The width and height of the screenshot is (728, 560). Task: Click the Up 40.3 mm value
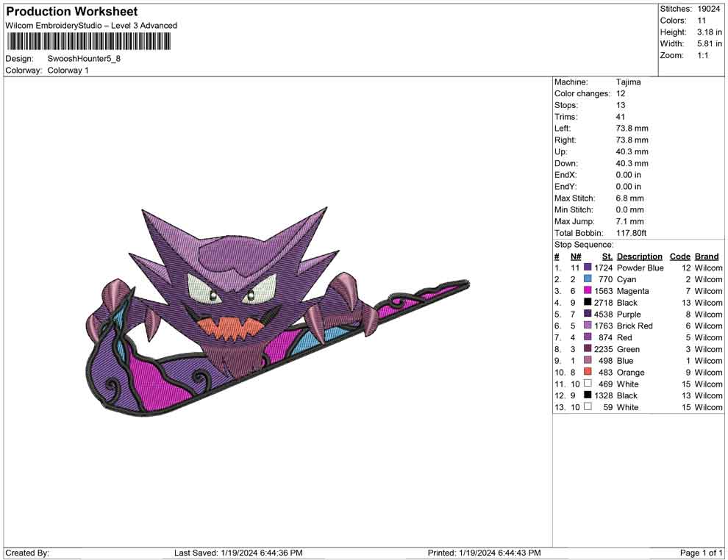pos(632,151)
